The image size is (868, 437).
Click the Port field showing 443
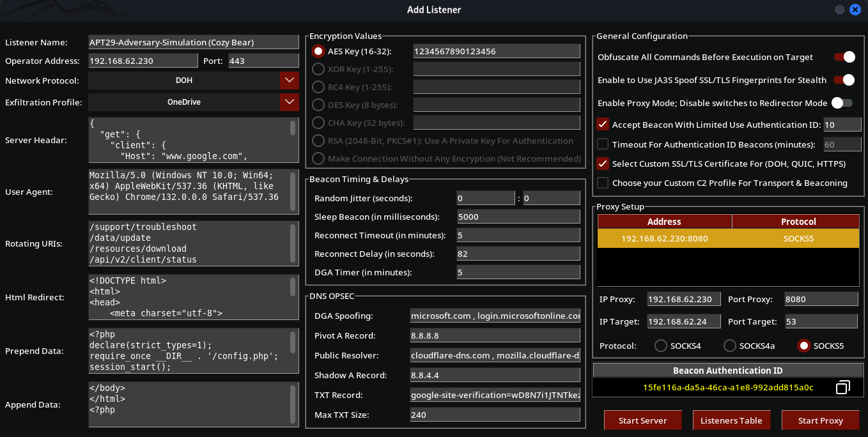click(x=263, y=61)
